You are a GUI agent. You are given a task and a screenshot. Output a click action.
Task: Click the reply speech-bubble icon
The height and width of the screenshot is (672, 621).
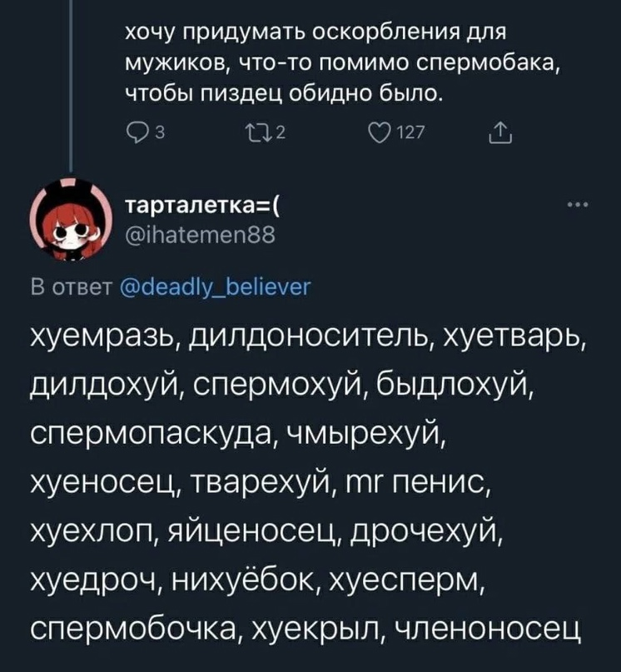[x=135, y=133]
